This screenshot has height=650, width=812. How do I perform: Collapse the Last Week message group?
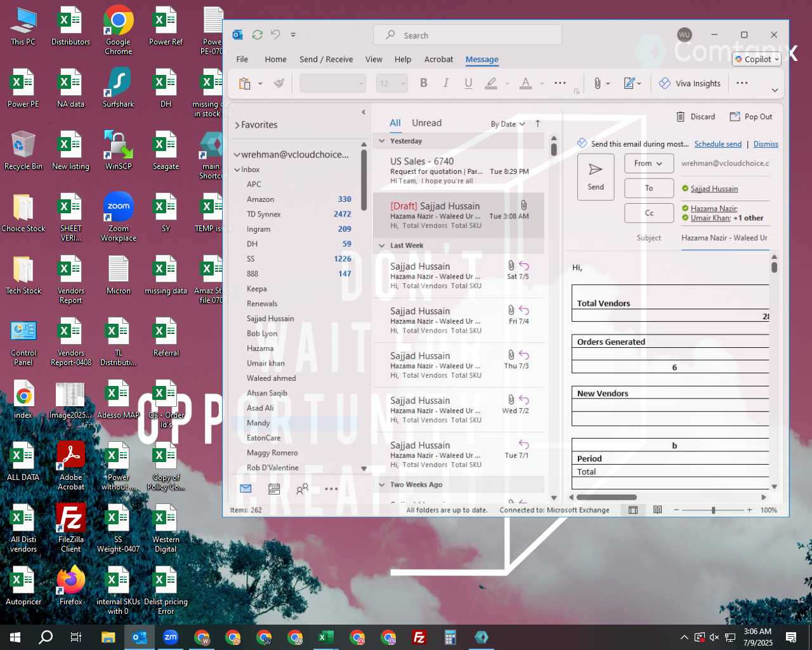coord(382,246)
